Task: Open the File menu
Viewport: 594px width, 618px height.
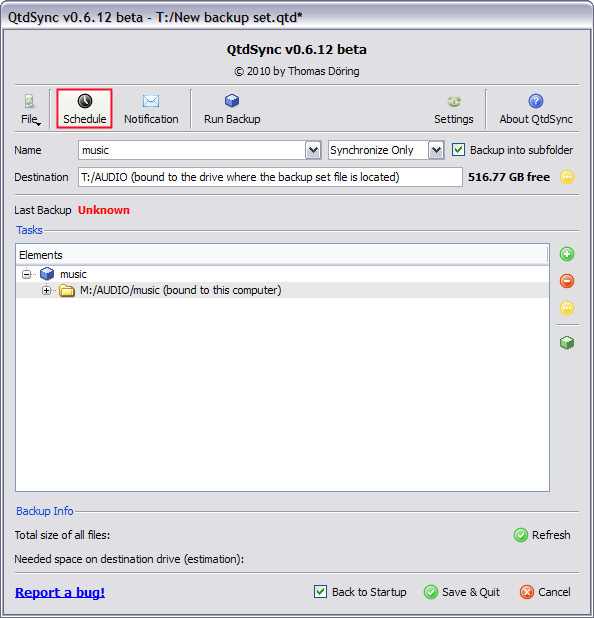Action: (30, 108)
